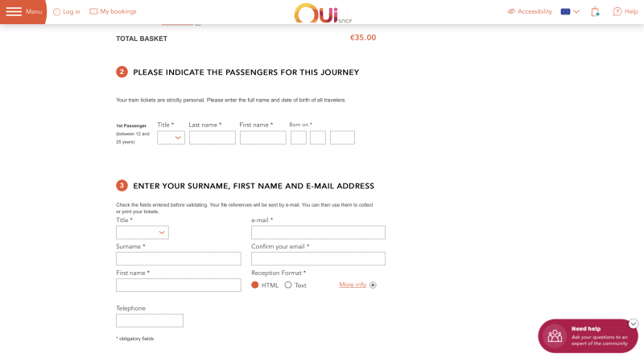The image size is (644, 362).
Task: Open the contact Title dropdown
Action: 142,232
